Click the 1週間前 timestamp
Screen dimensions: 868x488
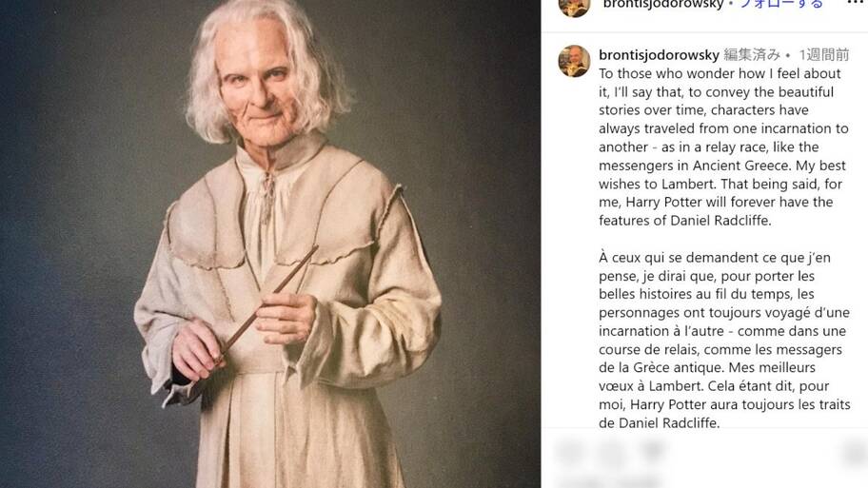pyautogui.click(x=823, y=55)
